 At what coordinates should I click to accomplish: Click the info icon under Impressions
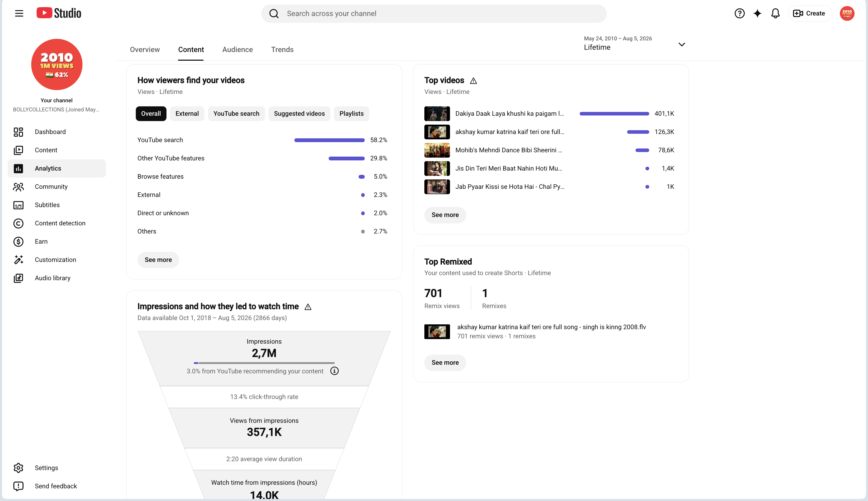point(335,371)
